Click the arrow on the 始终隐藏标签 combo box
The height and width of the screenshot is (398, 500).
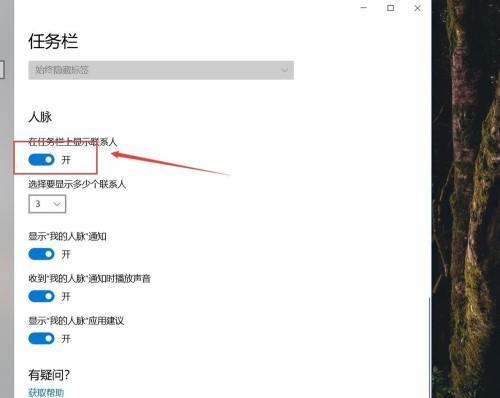point(284,70)
